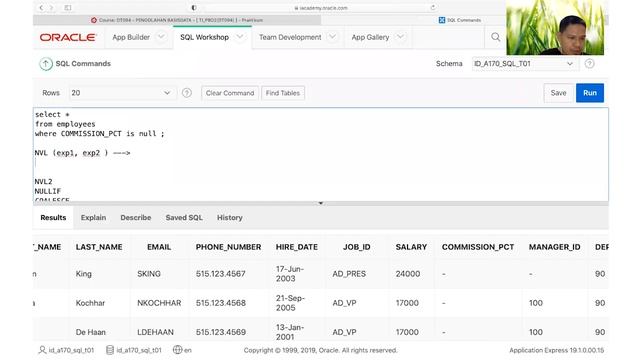Click the database icon in footer

coord(110,350)
